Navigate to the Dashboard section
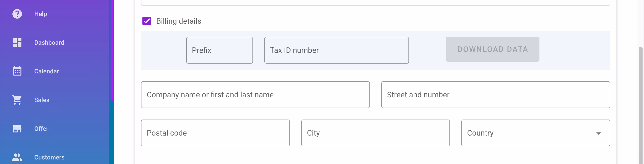 (49, 42)
